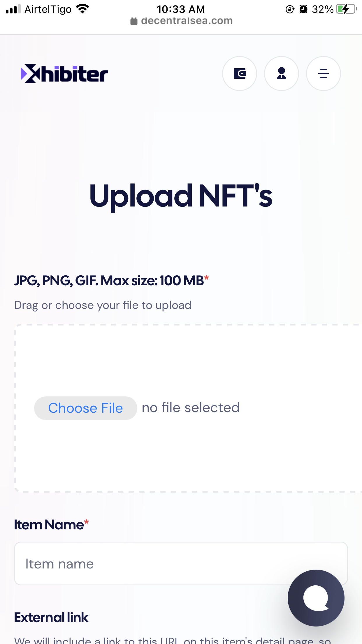Tap the rotation lock status icon
This screenshot has width=362, height=644.
(x=290, y=9)
